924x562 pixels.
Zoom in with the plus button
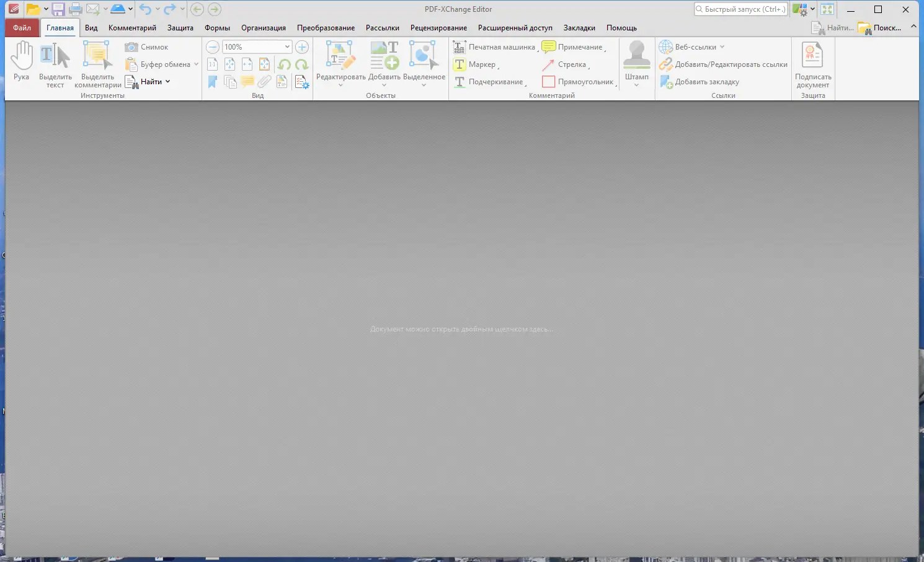click(x=302, y=47)
